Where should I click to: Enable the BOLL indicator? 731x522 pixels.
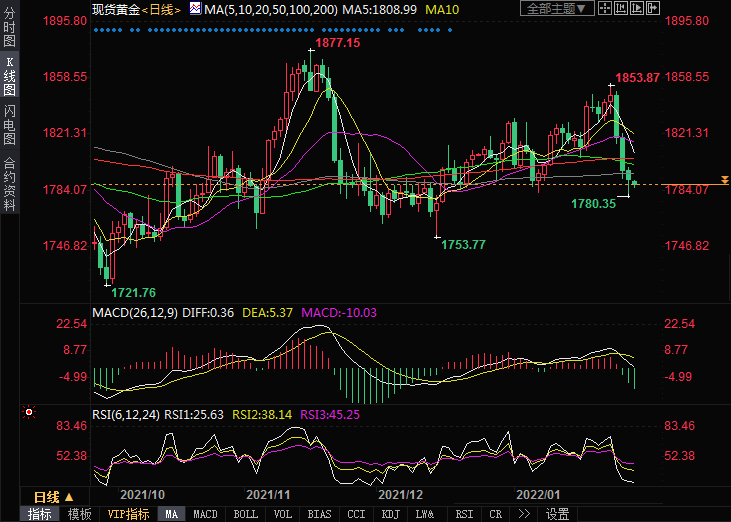[x=245, y=514]
